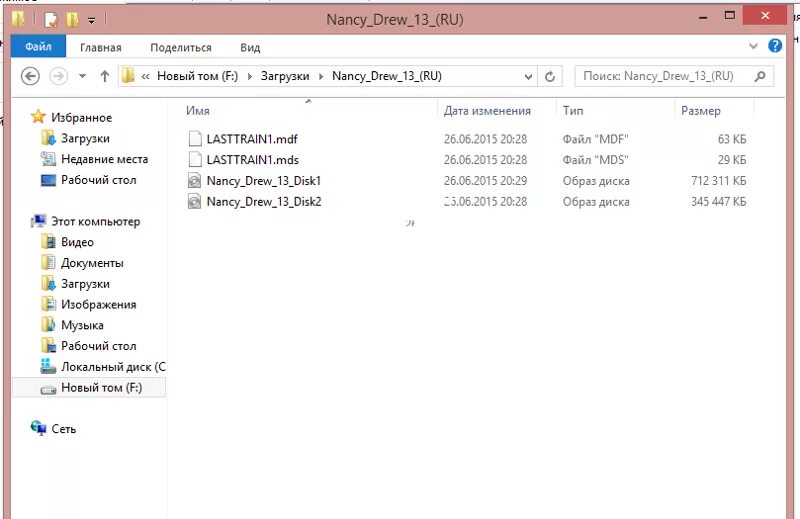Open Help via question mark icon
Image resolution: width=800 pixels, height=519 pixels.
coord(775,46)
